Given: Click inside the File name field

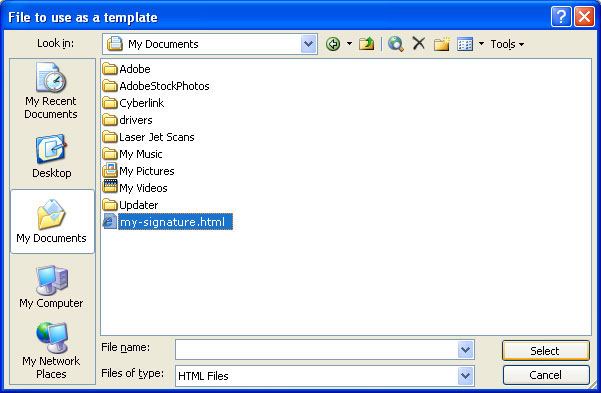Looking at the screenshot, I should [317, 350].
